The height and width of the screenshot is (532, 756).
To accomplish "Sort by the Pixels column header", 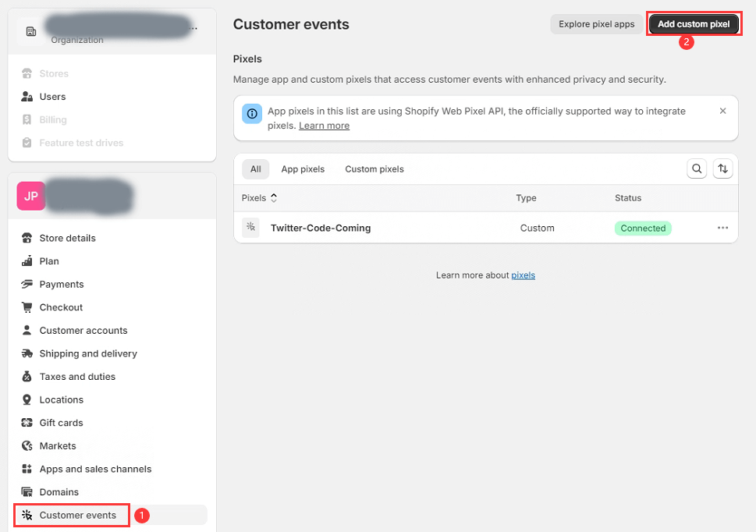I will coord(259,198).
